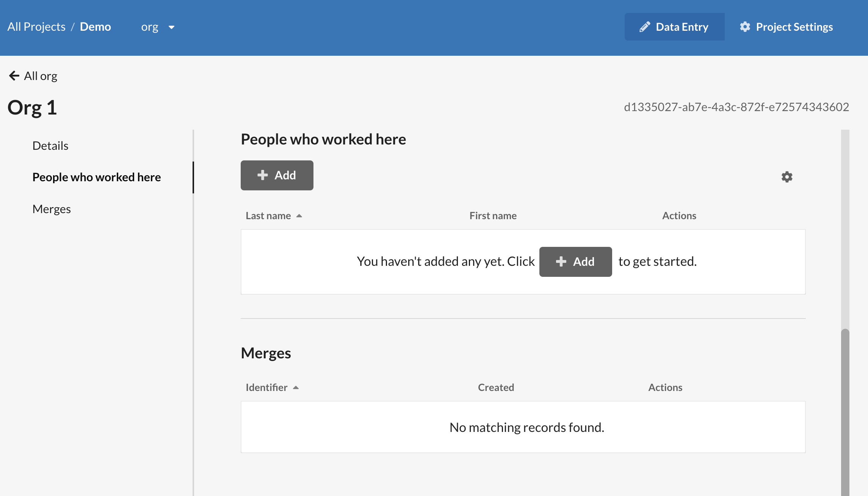Click Actions header in people table
Screen dimensions: 868x496
tap(679, 216)
